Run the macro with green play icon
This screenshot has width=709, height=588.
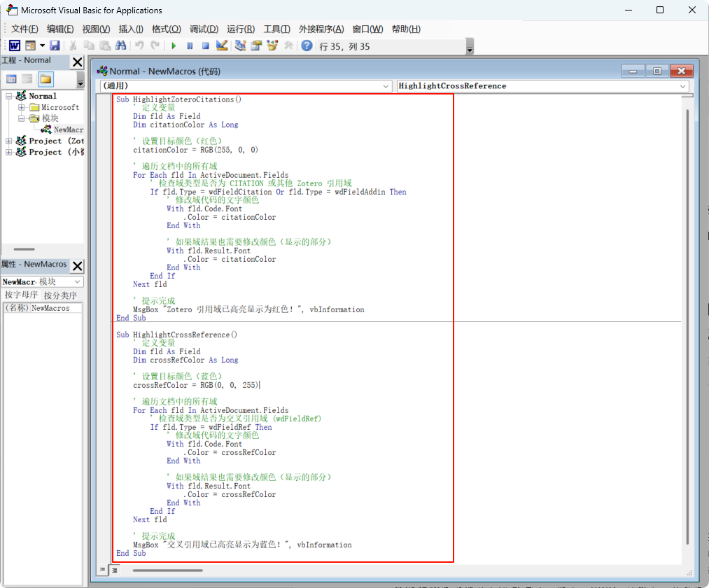click(174, 45)
